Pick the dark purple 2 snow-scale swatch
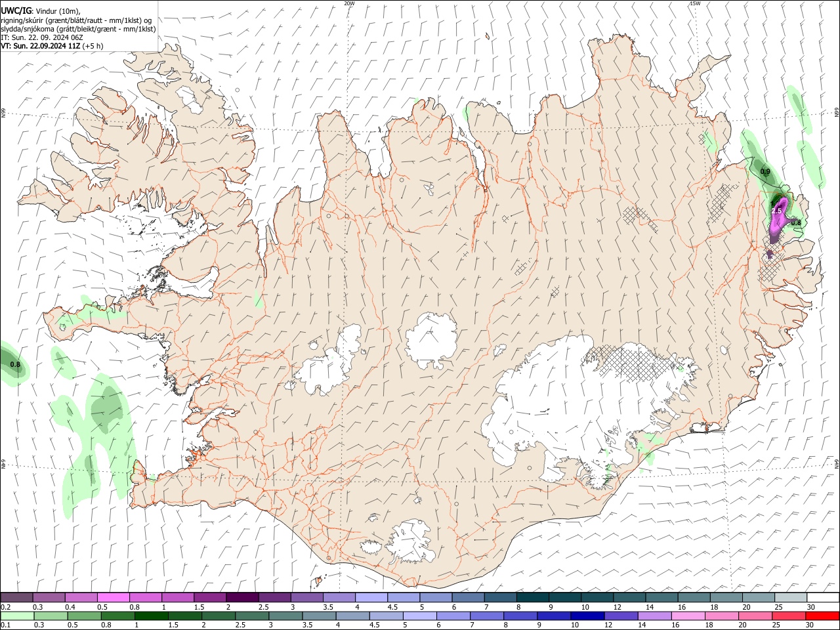The height and width of the screenshot is (630, 840). tap(242, 597)
